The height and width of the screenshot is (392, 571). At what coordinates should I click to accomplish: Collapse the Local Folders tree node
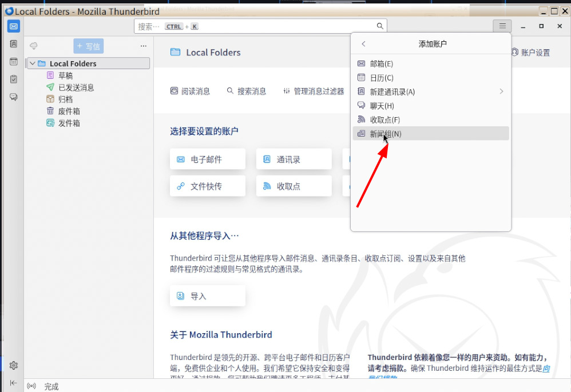pos(33,63)
